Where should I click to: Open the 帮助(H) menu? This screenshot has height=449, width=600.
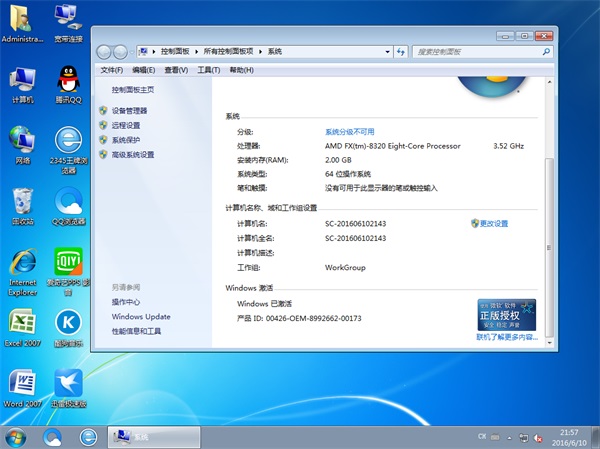(x=241, y=70)
